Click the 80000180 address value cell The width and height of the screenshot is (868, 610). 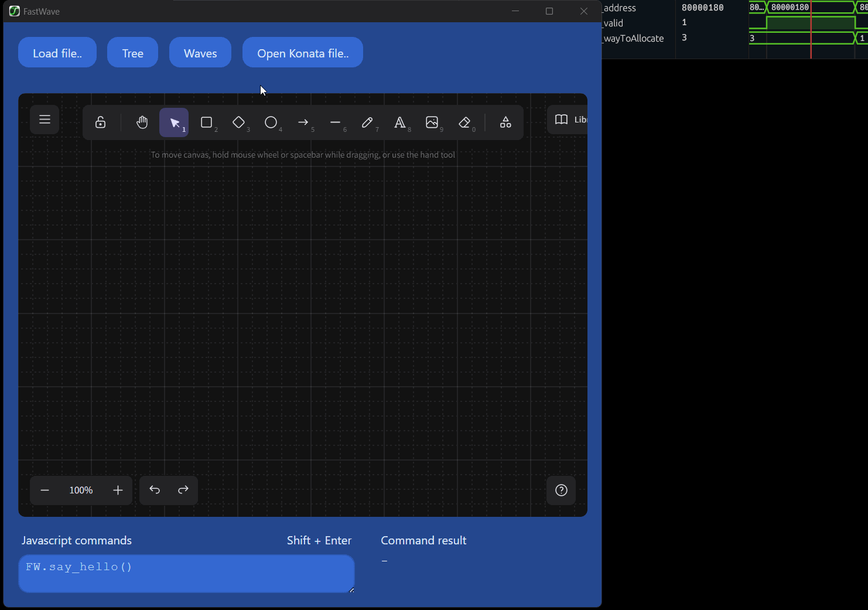(x=703, y=8)
